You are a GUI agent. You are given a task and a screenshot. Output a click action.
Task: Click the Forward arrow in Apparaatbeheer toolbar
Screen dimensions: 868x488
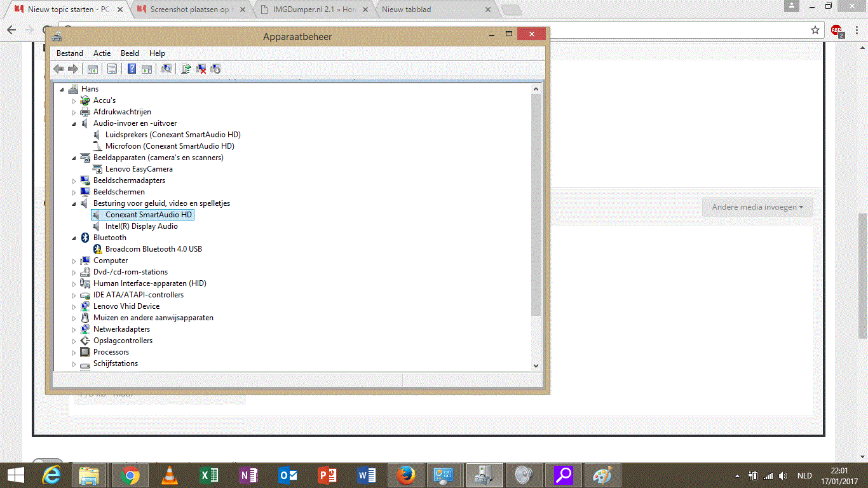click(73, 69)
